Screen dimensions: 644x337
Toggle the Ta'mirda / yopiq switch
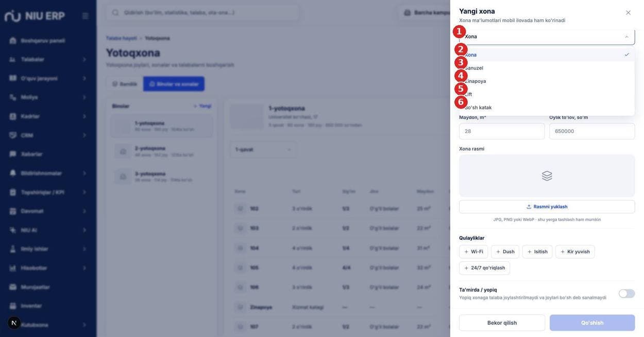click(626, 294)
